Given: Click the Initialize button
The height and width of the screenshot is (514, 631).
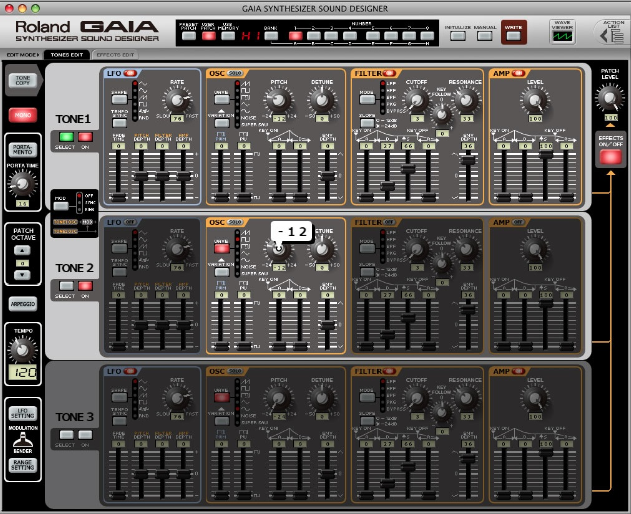Looking at the screenshot, I should [x=459, y=35].
